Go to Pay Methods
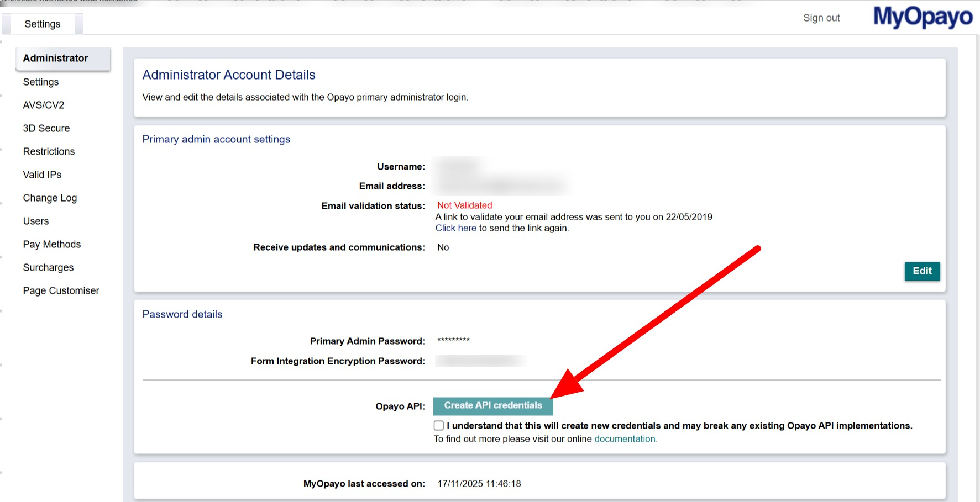Image resolution: width=980 pixels, height=502 pixels. pos(52,244)
